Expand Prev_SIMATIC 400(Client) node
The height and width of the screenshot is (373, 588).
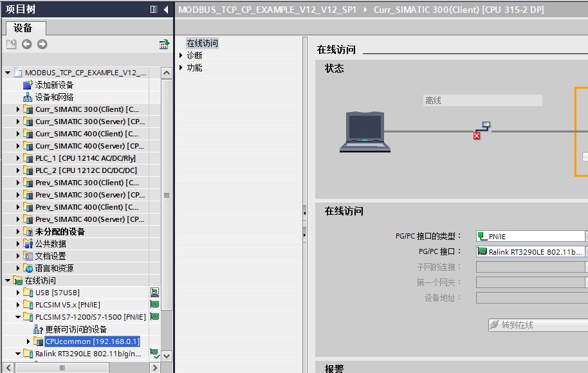point(17,207)
